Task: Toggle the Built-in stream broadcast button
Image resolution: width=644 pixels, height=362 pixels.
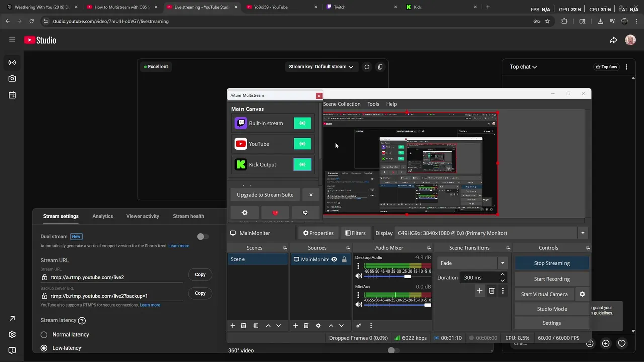Action: (302, 123)
